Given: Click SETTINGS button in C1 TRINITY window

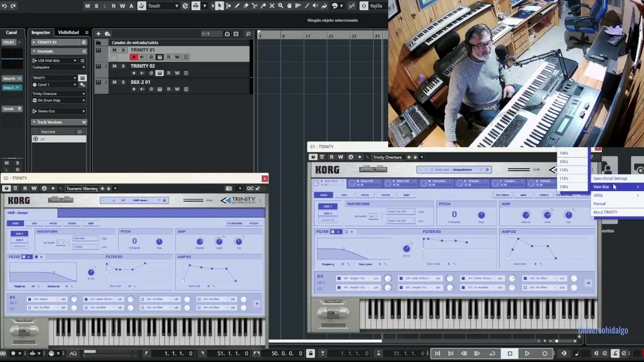Looking at the screenshot, I should pyautogui.click(x=502, y=195).
